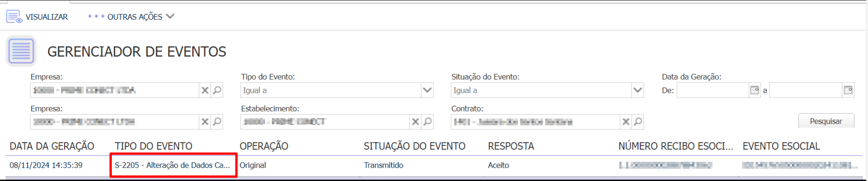Sort by the Data da Geração column header
The image size is (868, 181).
pos(52,146)
